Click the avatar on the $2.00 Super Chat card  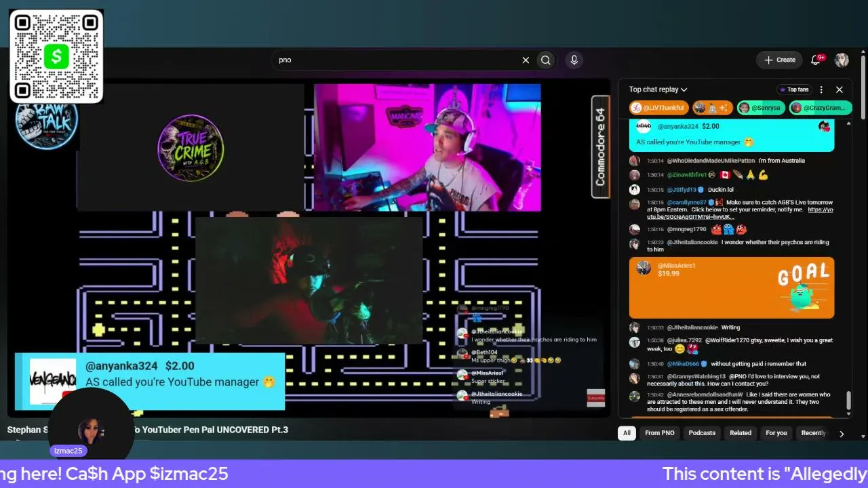click(x=644, y=127)
